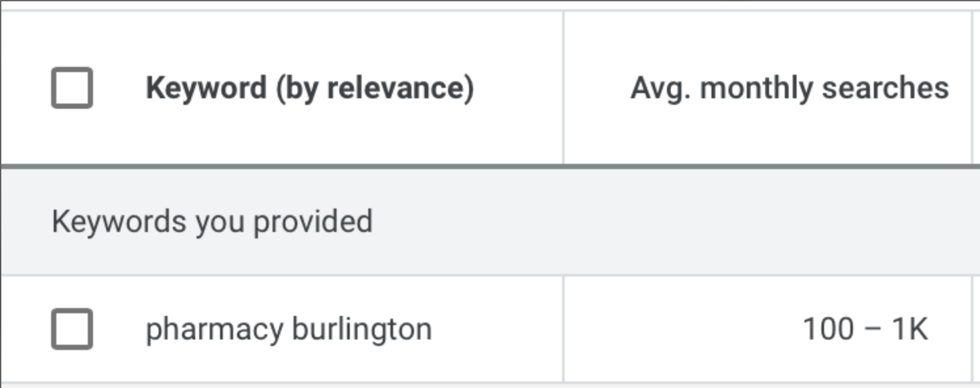Click blank area left of 100 – 1K value
Viewport: 980px width, 388px height.
tap(681, 329)
